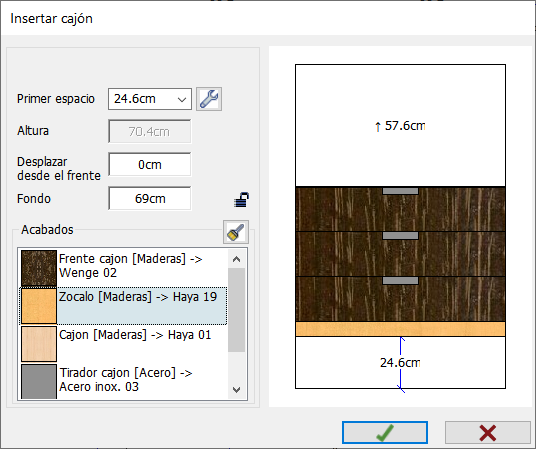536x449 pixels.
Task: Click the top drawer handle in the preview
Action: click(x=400, y=191)
